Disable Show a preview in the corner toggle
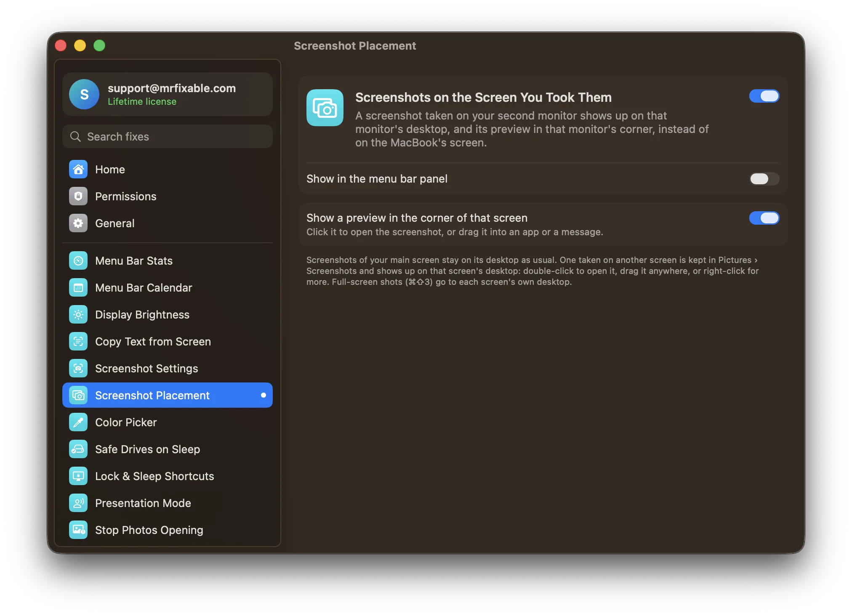The height and width of the screenshot is (616, 852). (764, 218)
